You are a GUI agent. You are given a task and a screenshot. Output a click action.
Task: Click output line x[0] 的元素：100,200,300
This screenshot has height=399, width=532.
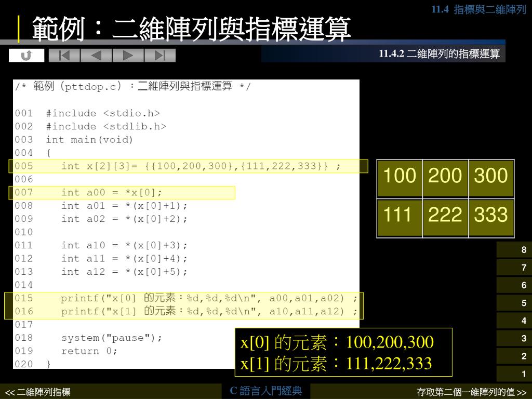click(337, 342)
